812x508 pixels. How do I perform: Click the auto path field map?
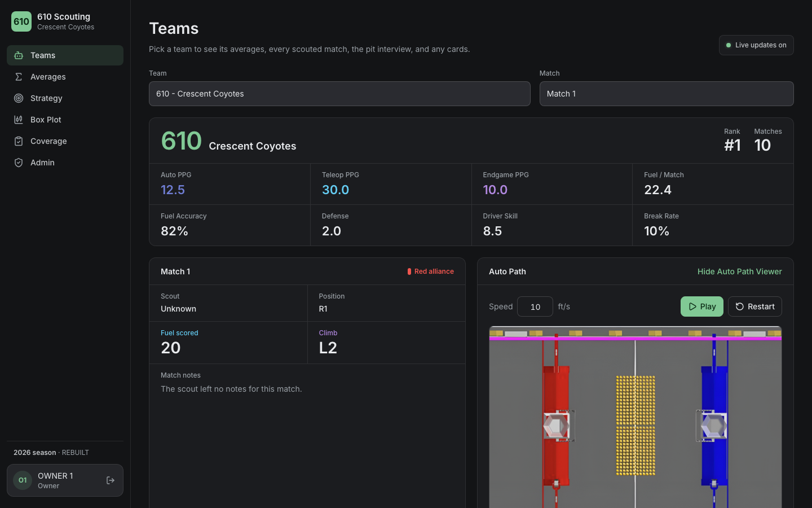coord(636,417)
